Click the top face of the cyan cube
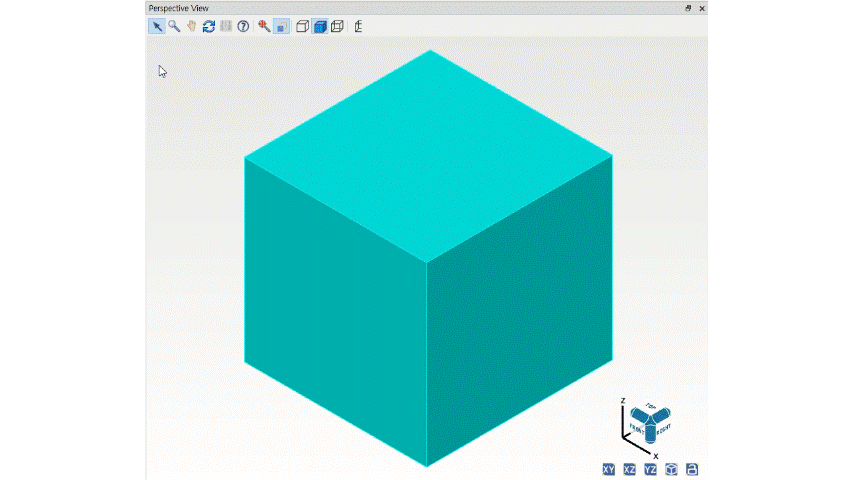The height and width of the screenshot is (480, 853). (429, 156)
